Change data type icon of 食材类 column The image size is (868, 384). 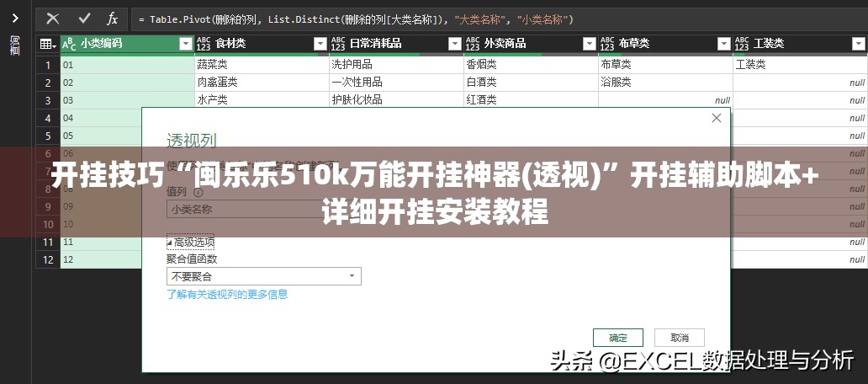204,44
